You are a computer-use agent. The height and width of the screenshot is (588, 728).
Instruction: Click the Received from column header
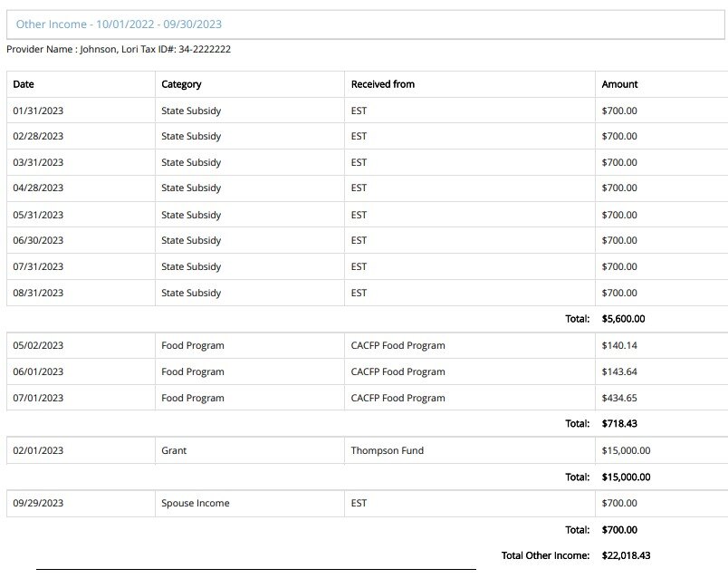382,84
